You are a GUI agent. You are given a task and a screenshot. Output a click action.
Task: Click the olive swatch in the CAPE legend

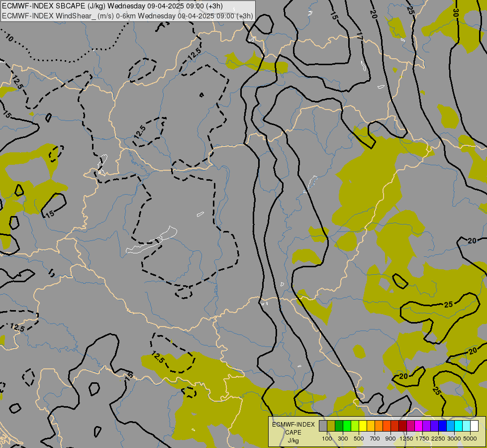coord(331,426)
